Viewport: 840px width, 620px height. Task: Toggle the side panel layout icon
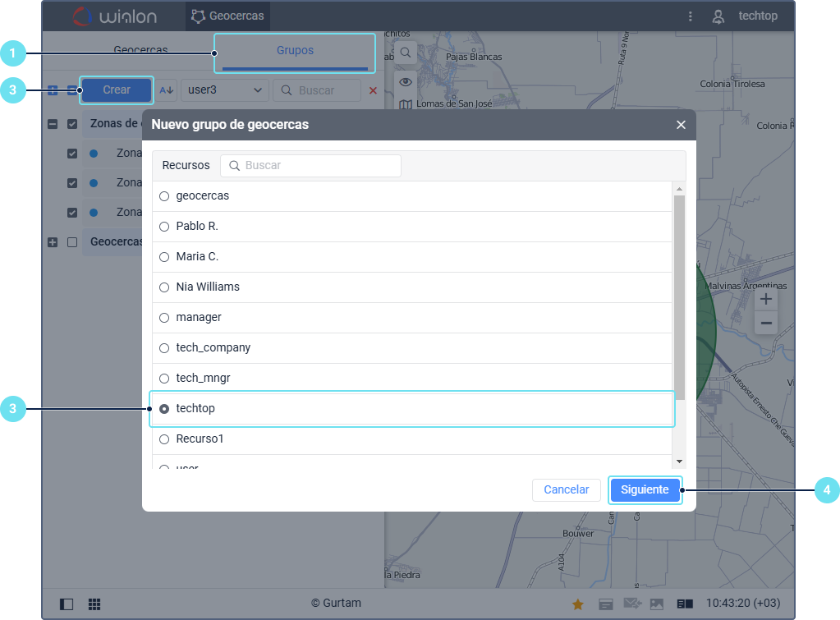(67, 604)
